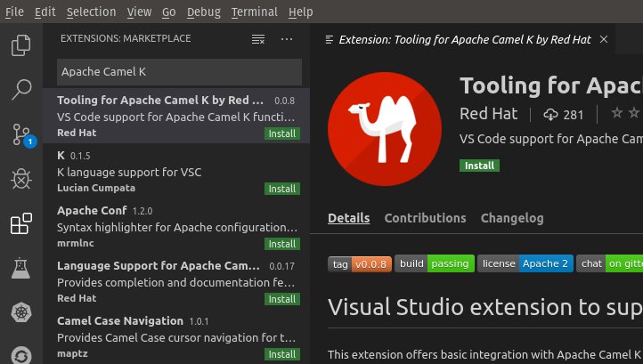The image size is (643, 364).
Task: Click the Lucian Cumpata publisher name
Action: pos(96,188)
